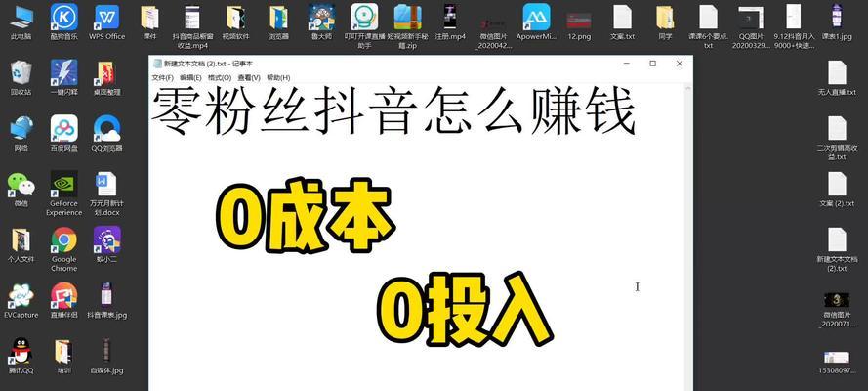Open the 浏览器 folder icon
Viewport: 868px width, 391px height.
[278, 22]
